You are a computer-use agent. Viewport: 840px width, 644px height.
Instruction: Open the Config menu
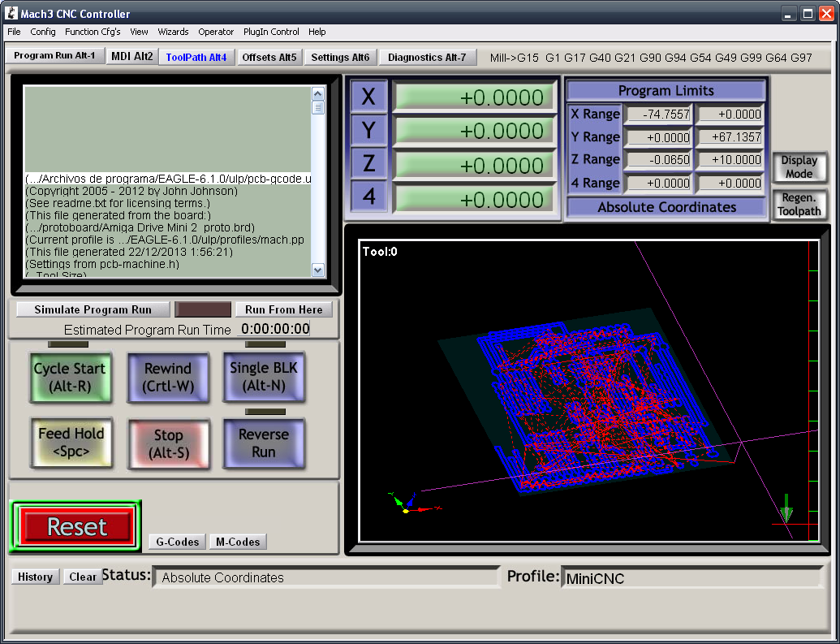43,32
